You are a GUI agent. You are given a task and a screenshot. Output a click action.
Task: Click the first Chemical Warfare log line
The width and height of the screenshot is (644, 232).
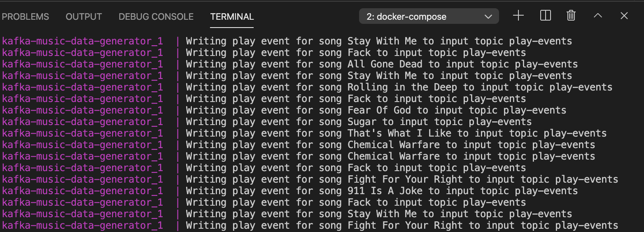coord(299,145)
